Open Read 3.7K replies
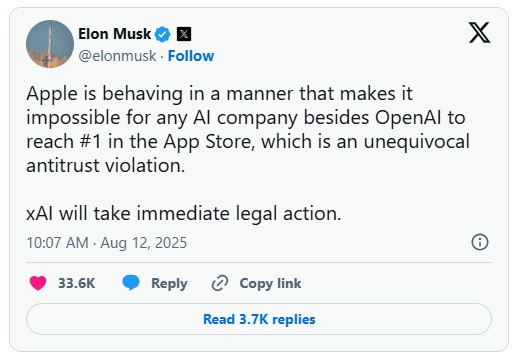 259,319
